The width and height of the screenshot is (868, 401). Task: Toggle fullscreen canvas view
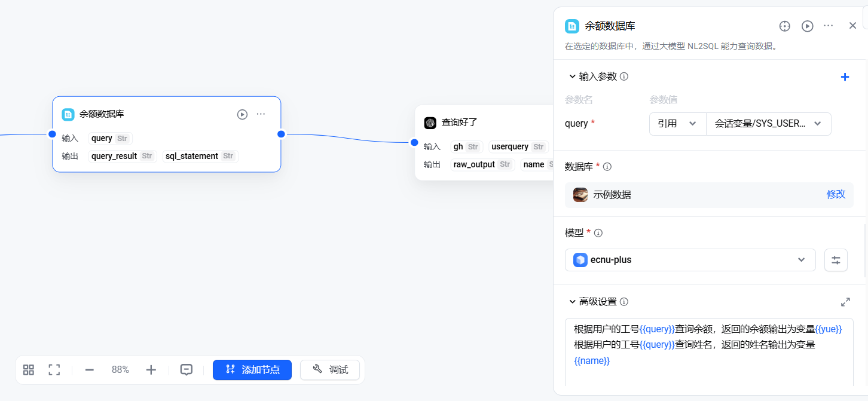54,370
